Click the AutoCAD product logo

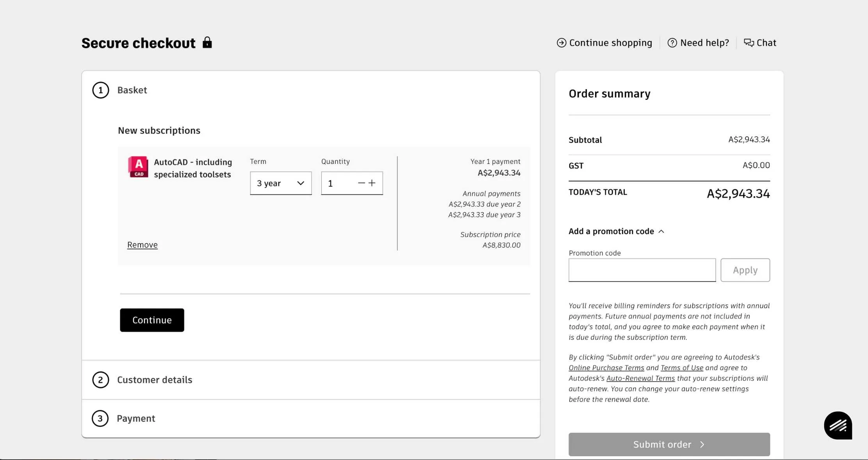point(138,167)
